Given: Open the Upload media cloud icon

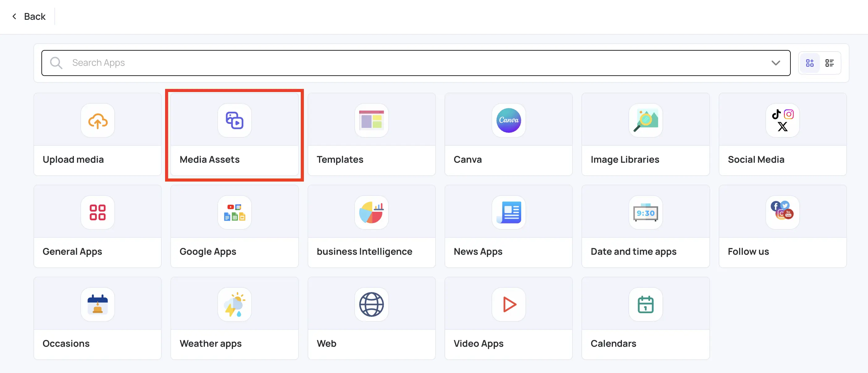Looking at the screenshot, I should tap(98, 120).
